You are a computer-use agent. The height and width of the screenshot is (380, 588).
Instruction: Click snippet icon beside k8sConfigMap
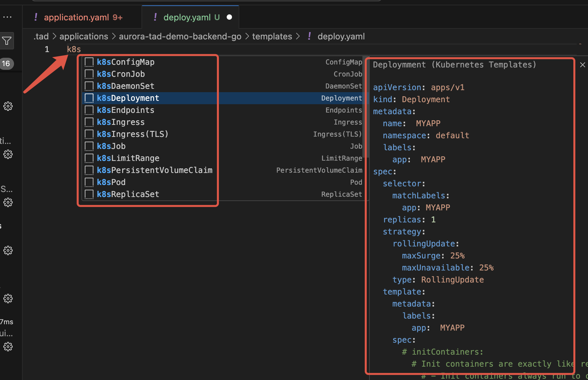[89, 62]
